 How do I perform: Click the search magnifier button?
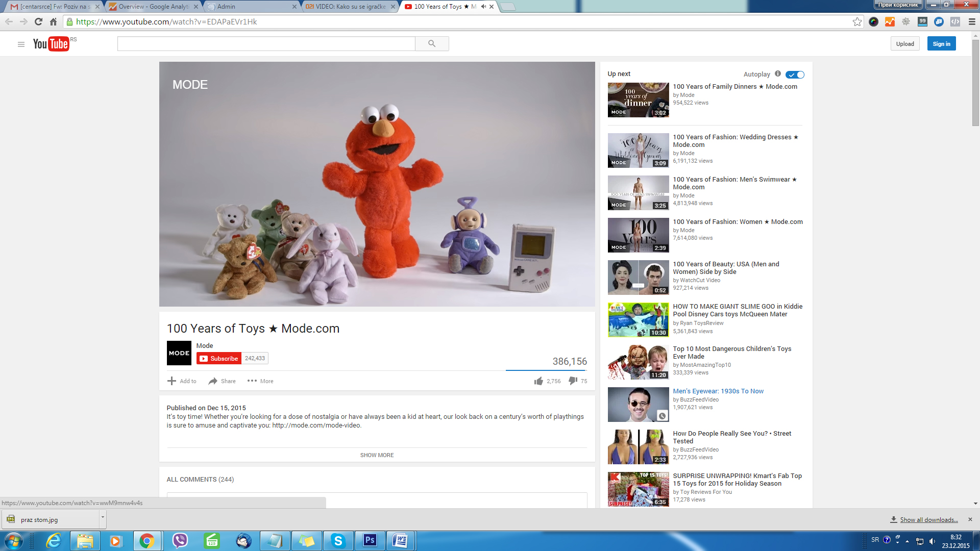[432, 44]
